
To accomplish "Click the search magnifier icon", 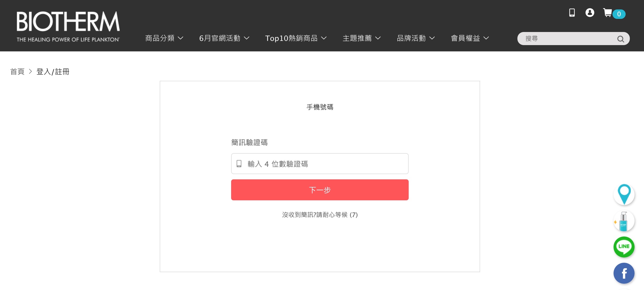I will point(620,39).
